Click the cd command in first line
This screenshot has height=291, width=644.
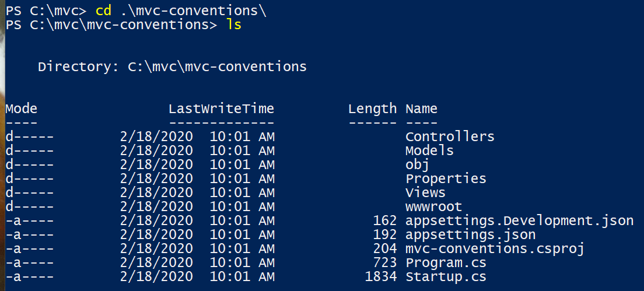coord(103,10)
